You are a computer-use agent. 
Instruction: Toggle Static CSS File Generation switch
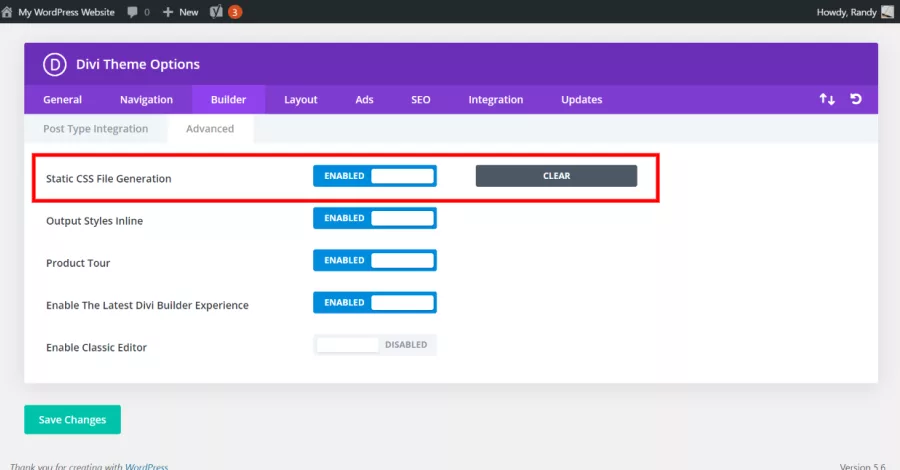pos(375,176)
